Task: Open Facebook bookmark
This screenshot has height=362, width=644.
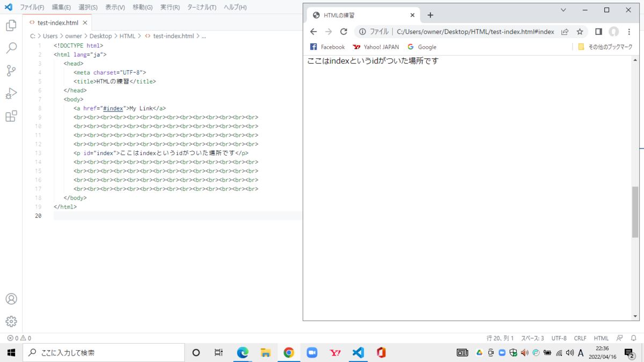Action: (x=327, y=47)
